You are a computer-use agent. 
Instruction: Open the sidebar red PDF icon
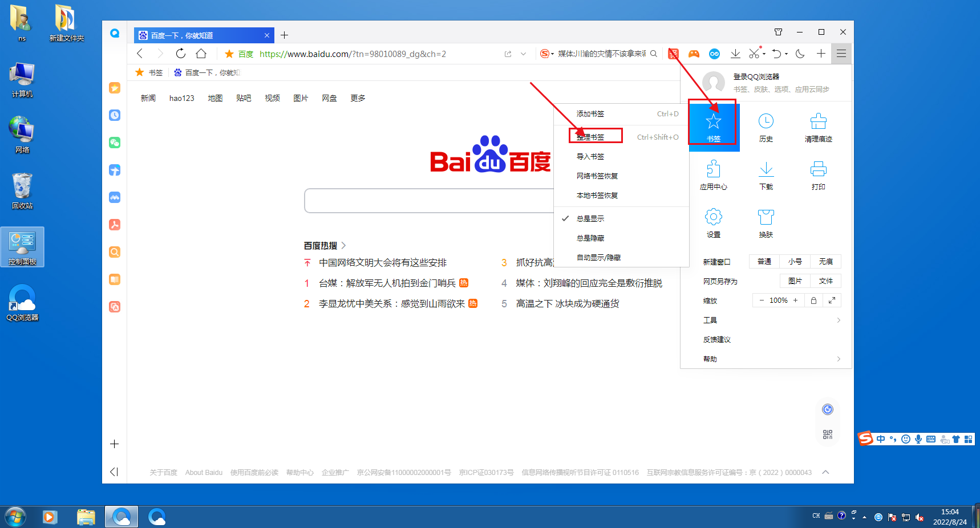point(115,225)
